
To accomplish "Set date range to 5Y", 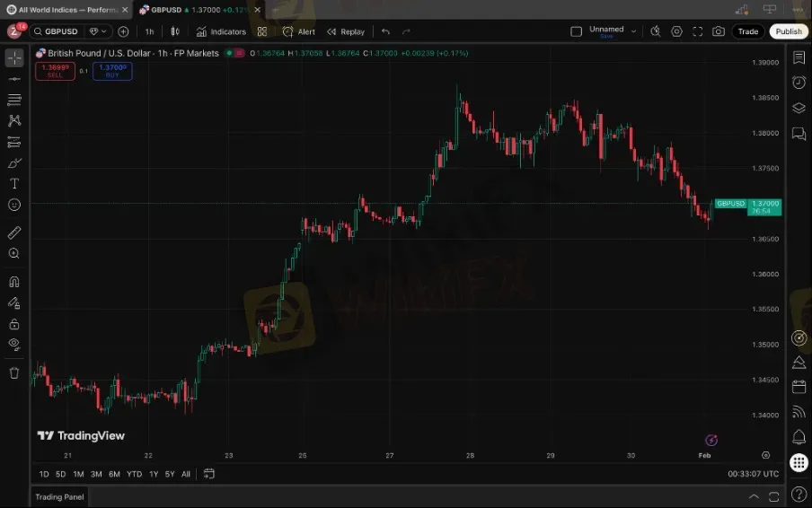I will coord(170,474).
